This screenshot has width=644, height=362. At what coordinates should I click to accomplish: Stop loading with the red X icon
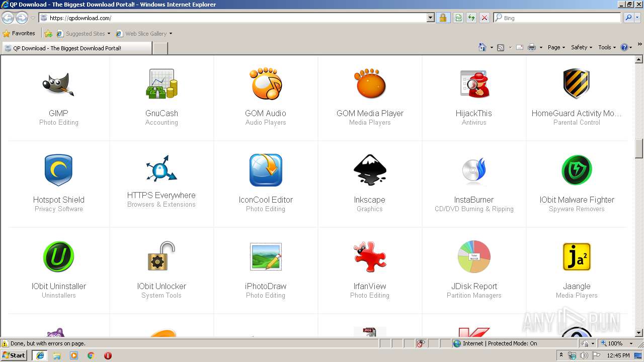click(x=484, y=18)
